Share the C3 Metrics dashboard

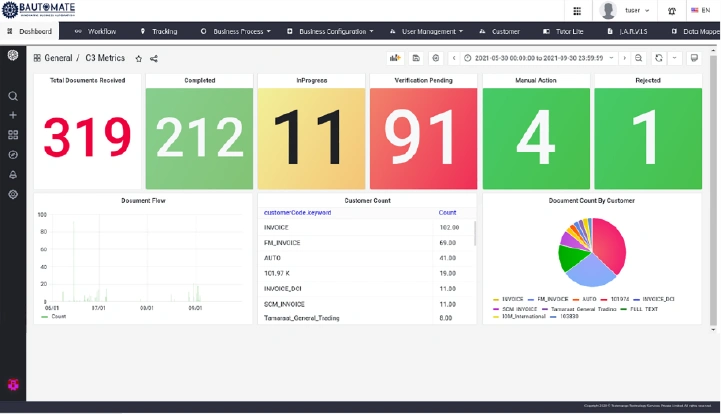(x=154, y=58)
